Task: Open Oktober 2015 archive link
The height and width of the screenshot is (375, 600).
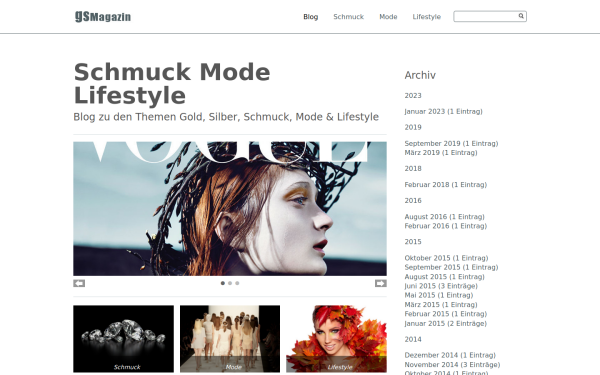Action: pyautogui.click(x=446, y=258)
